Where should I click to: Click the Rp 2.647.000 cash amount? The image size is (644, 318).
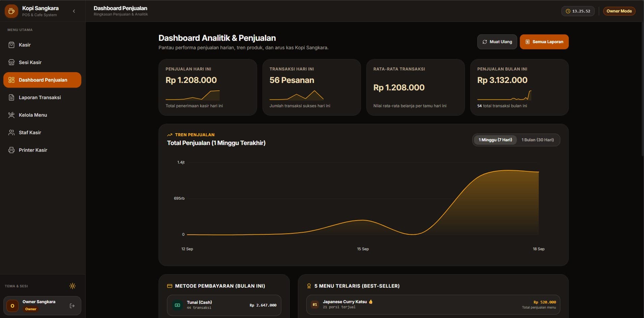(263, 305)
